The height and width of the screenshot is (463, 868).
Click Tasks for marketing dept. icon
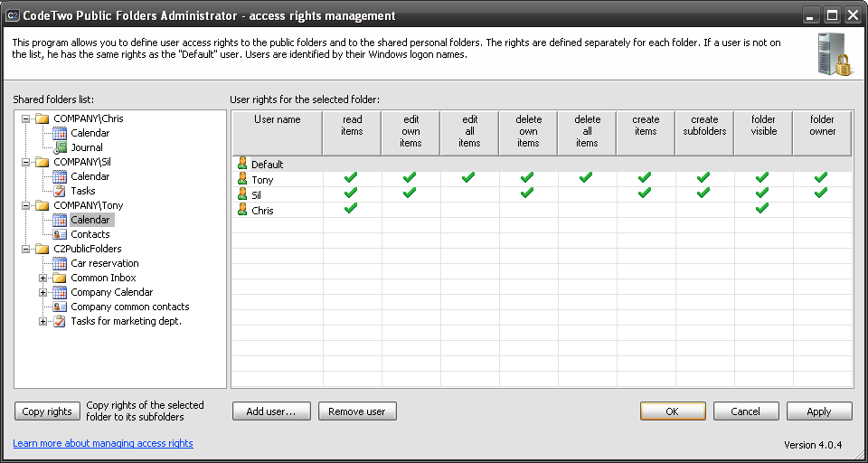coord(60,321)
